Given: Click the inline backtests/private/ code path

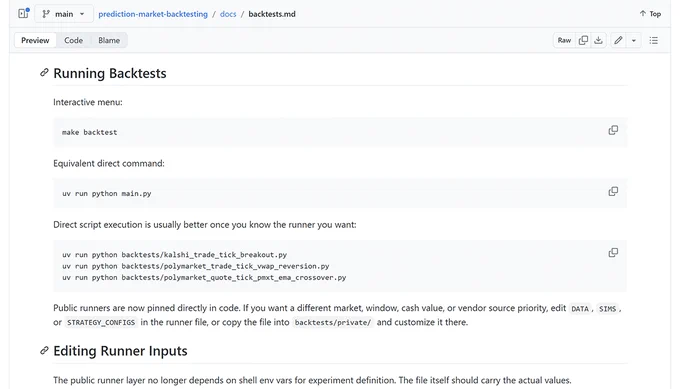Looking at the screenshot, I should point(333,323).
